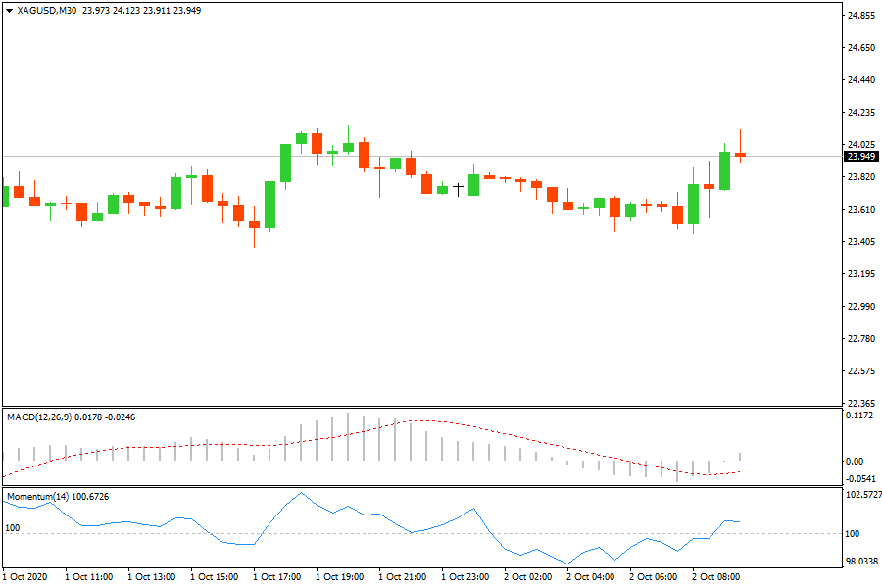Click the MACD scale value 0.1172

point(860,416)
